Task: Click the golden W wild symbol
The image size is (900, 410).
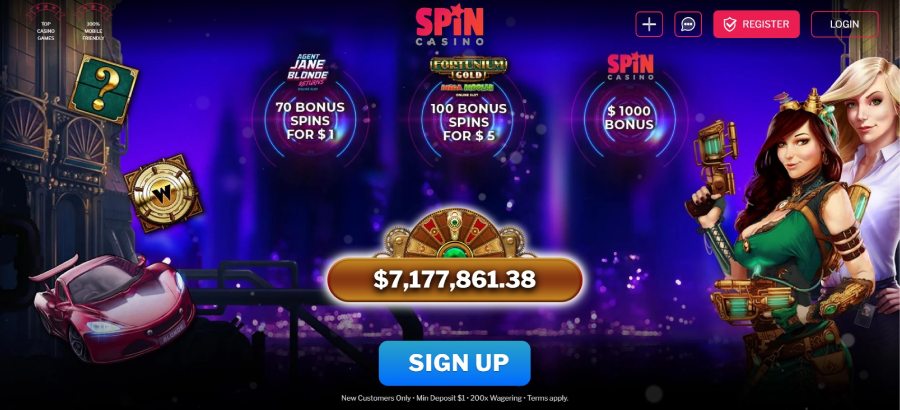Action: (x=163, y=193)
